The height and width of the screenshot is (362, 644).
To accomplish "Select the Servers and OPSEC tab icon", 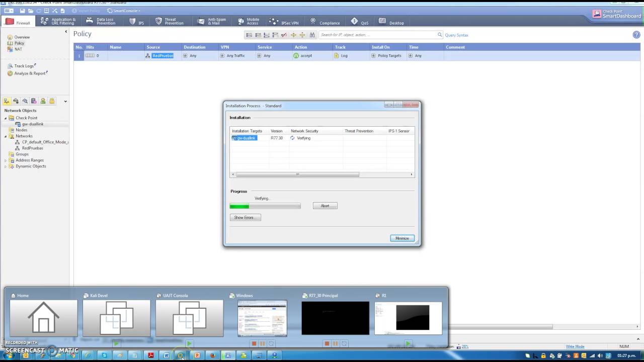I will click(34, 101).
